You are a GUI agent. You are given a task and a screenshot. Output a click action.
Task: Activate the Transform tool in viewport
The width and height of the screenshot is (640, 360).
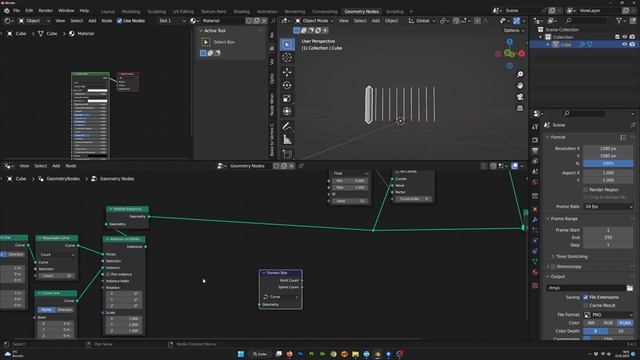(x=287, y=111)
